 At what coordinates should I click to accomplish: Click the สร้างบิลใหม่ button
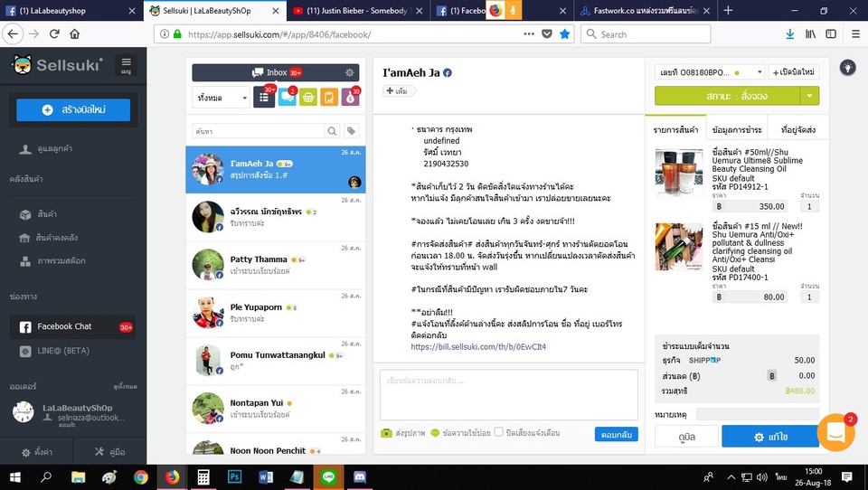(x=73, y=109)
